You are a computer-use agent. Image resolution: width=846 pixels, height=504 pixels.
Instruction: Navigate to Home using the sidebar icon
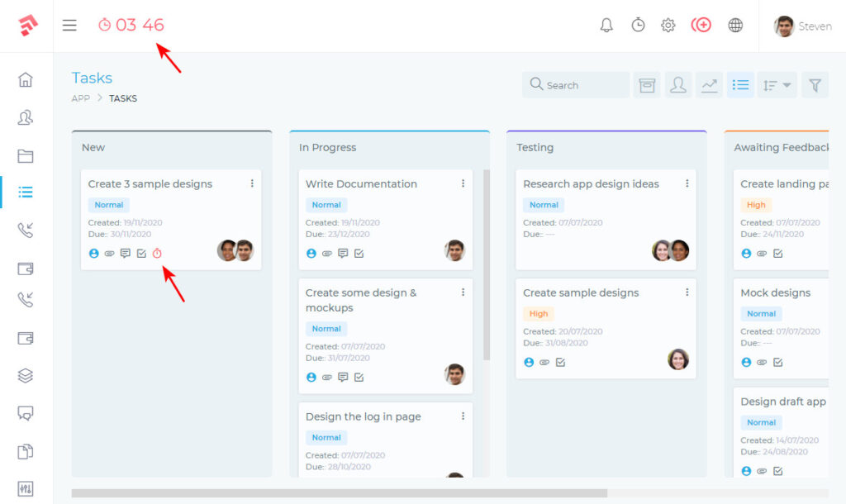click(25, 78)
